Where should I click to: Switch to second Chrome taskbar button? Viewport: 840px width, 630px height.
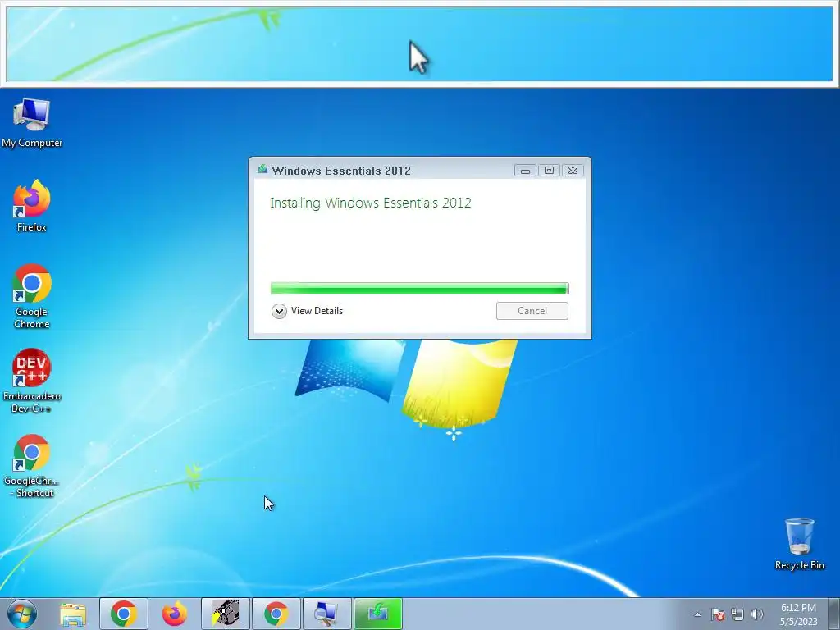point(276,614)
